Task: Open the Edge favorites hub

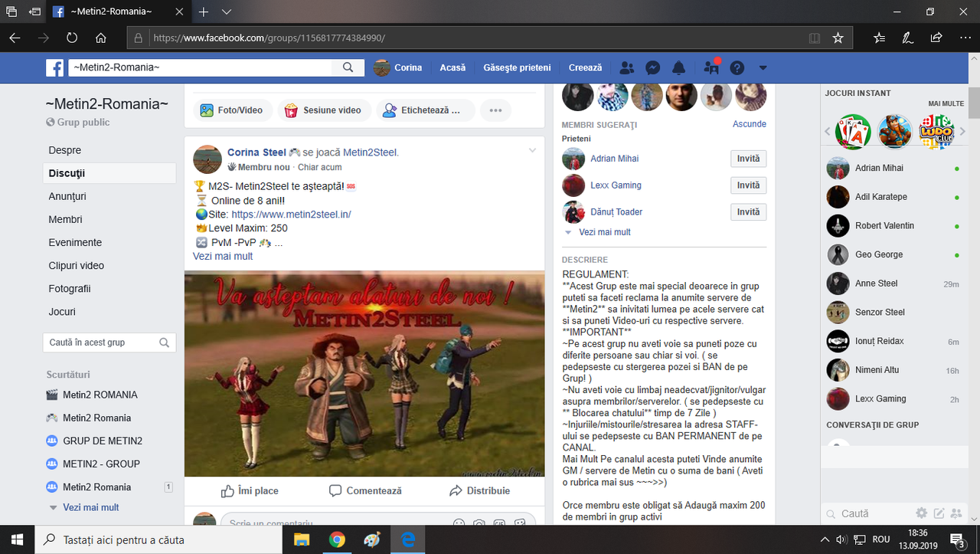Action: pyautogui.click(x=879, y=38)
